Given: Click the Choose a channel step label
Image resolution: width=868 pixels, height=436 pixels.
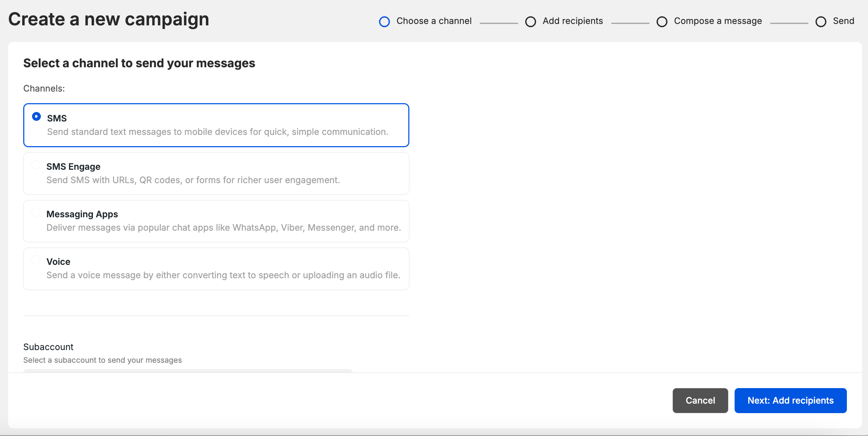Looking at the screenshot, I should click(x=434, y=21).
